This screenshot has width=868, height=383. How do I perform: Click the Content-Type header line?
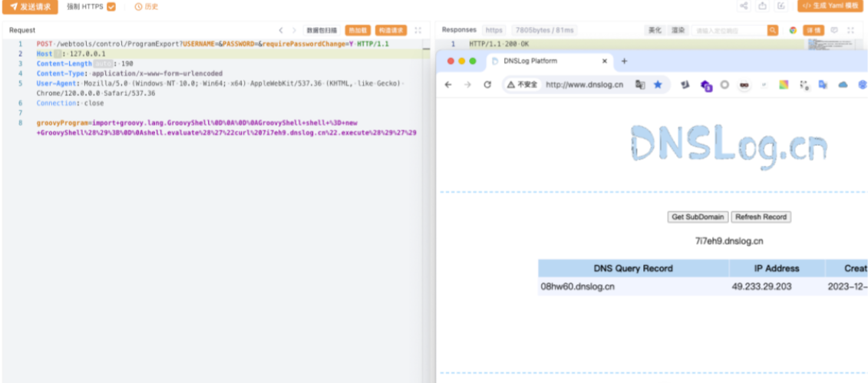coord(130,74)
